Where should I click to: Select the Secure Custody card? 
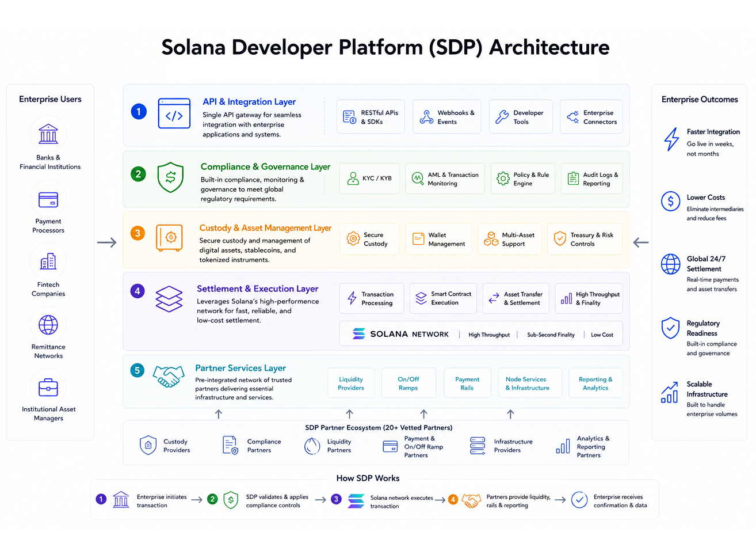(369, 239)
